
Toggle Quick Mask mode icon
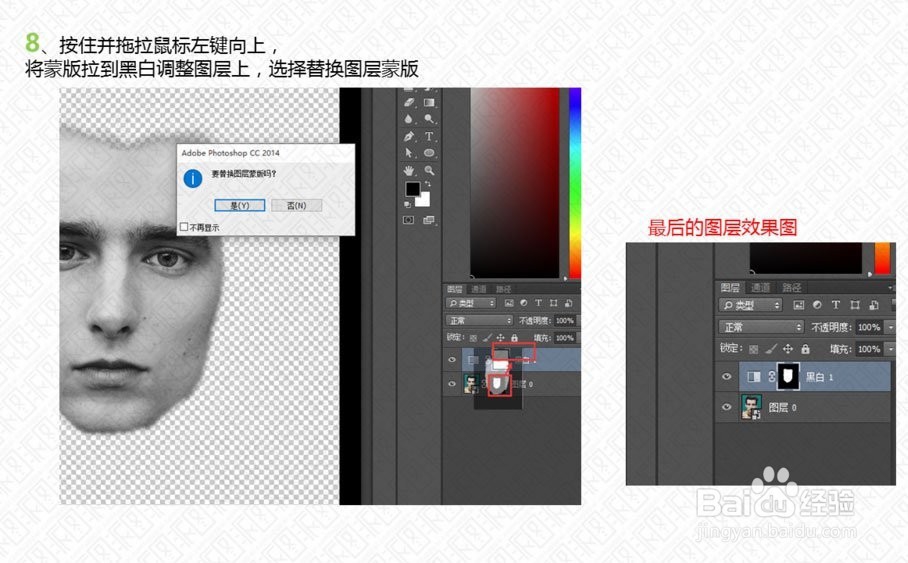pos(409,220)
